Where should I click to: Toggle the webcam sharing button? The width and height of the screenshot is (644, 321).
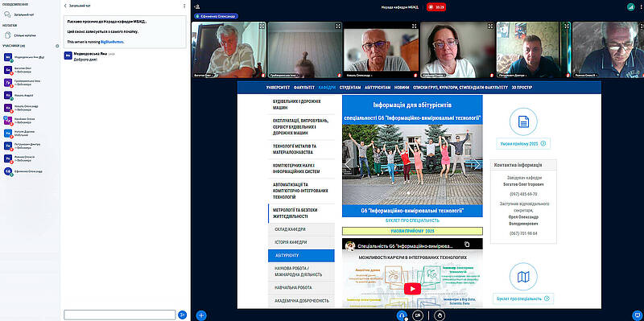[418, 315]
